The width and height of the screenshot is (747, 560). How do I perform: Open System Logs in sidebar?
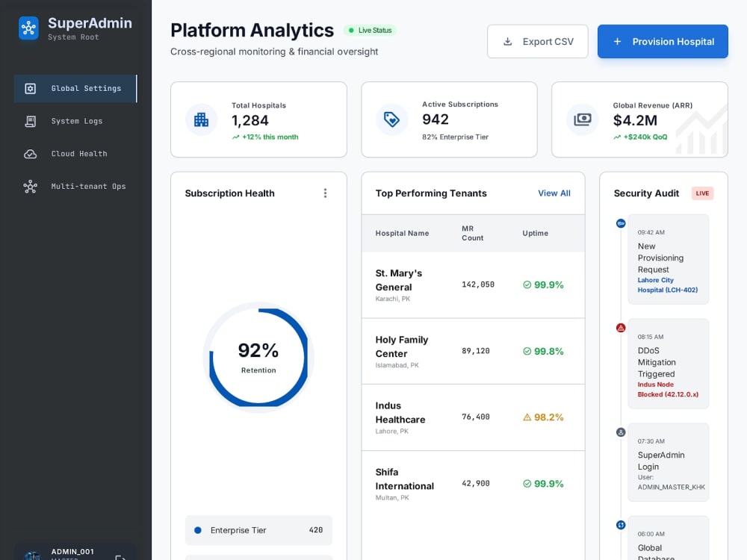(x=75, y=122)
